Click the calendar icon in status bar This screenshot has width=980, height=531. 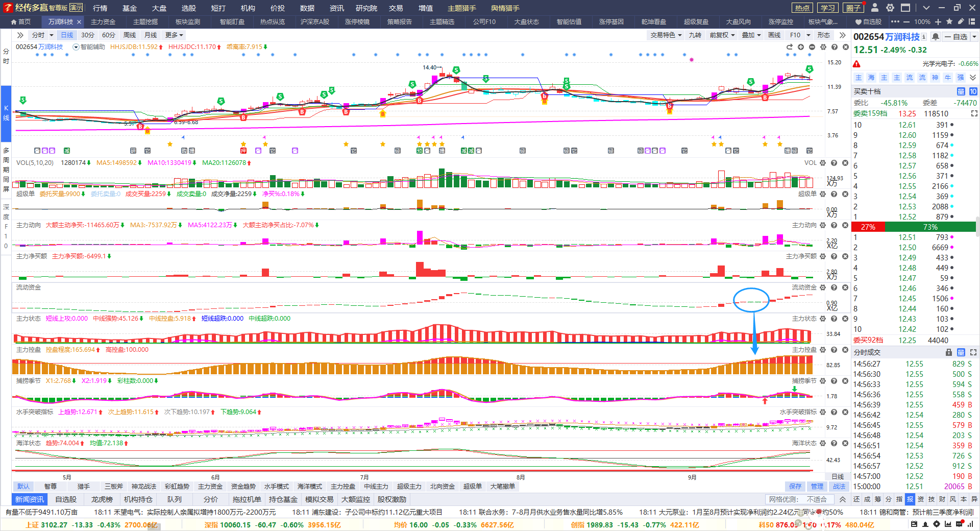914,524
